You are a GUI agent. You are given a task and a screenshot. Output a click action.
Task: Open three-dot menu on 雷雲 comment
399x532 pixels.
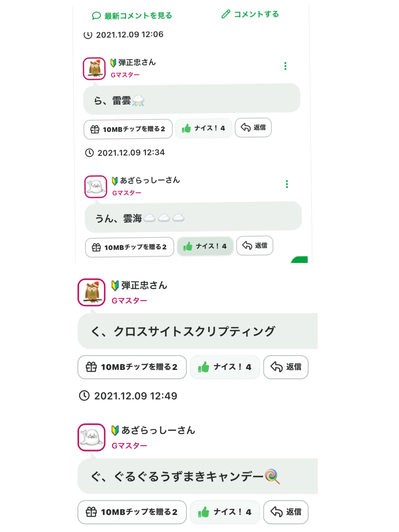(x=285, y=66)
